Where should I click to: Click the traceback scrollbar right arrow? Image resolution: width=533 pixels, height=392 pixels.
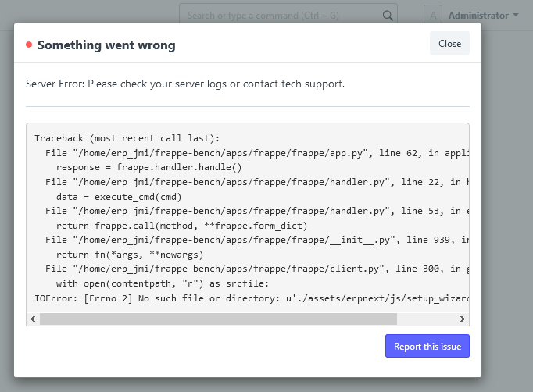click(x=463, y=319)
